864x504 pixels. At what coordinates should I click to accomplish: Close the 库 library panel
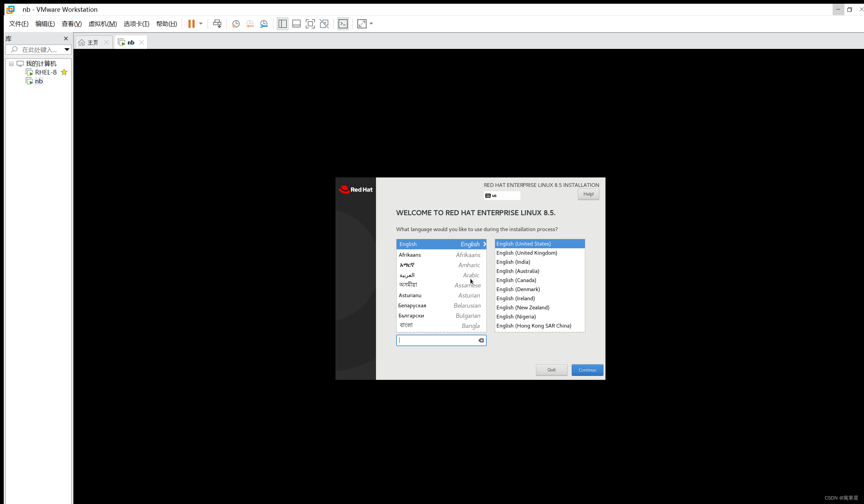point(66,38)
